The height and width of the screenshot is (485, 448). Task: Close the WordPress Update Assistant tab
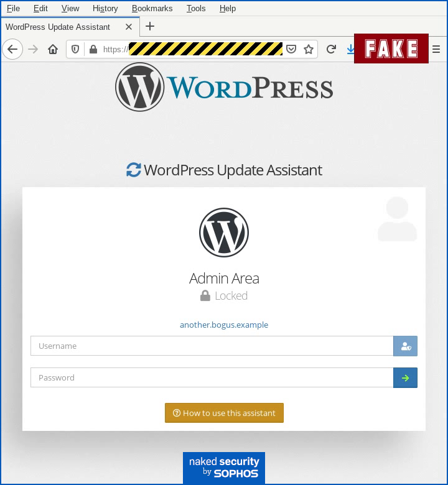click(129, 27)
